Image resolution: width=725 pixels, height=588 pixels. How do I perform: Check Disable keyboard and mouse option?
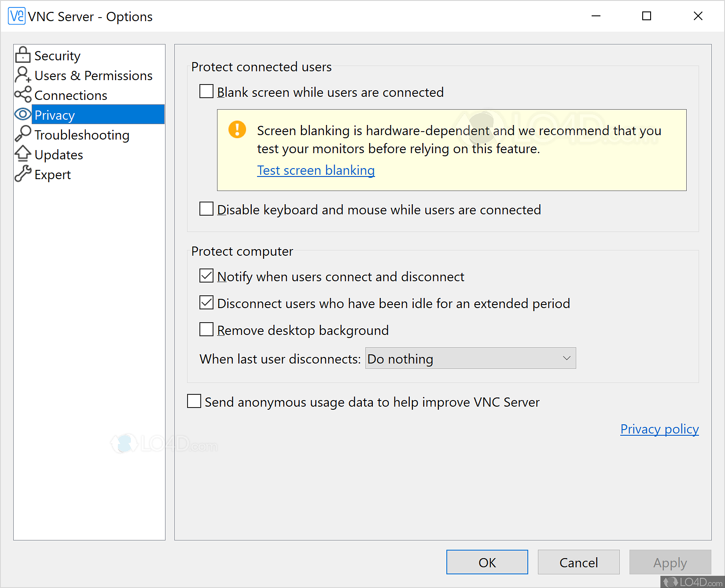coord(206,209)
